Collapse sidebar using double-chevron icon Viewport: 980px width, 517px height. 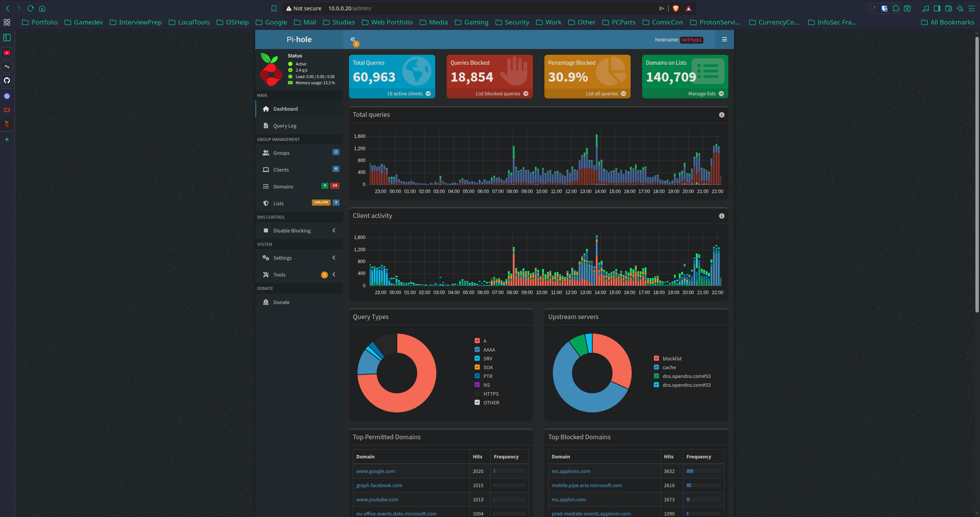[352, 39]
